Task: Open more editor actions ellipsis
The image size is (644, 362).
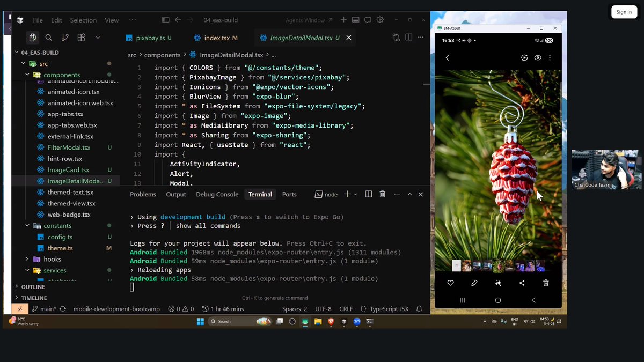Action: (x=421, y=38)
